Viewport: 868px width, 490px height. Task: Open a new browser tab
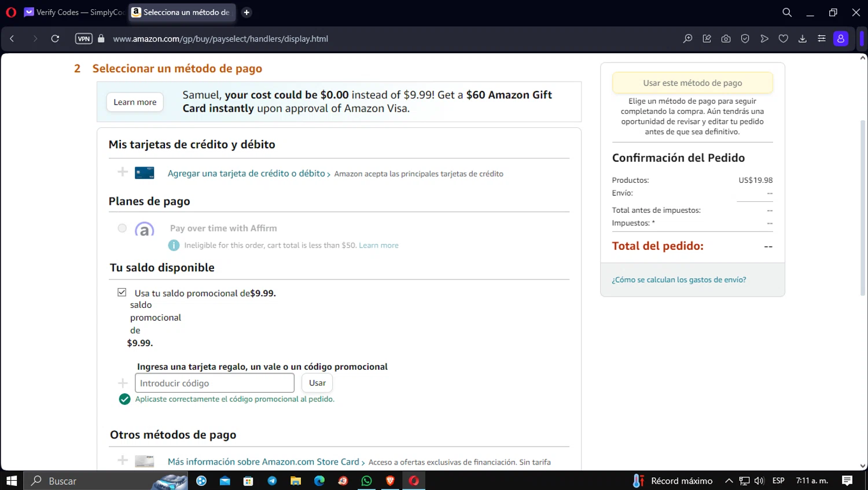[x=247, y=12]
